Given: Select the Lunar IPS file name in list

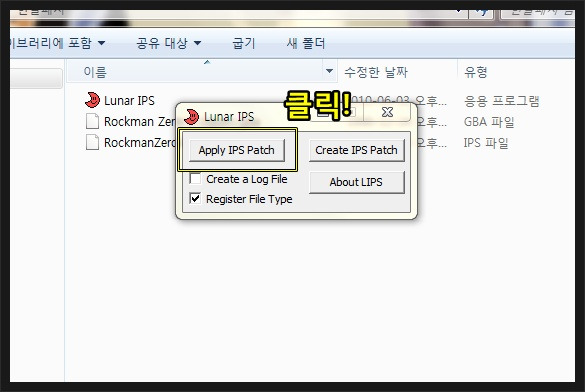Looking at the screenshot, I should click(129, 100).
